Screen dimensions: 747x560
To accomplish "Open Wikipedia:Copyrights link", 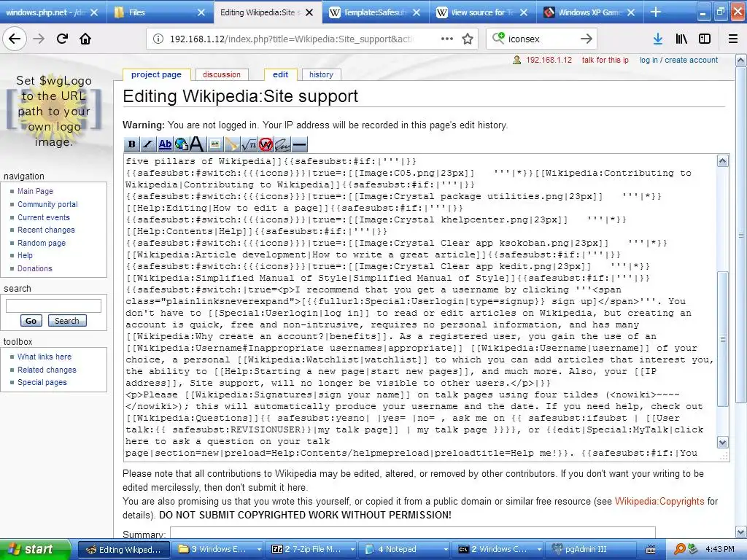I will 659,502.
